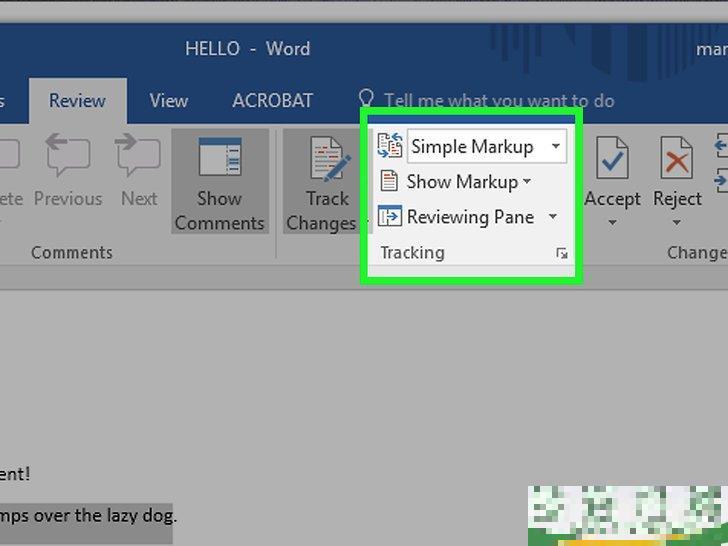The width and height of the screenshot is (728, 546).
Task: Open the Tracking group dialog launcher
Action: (562, 254)
